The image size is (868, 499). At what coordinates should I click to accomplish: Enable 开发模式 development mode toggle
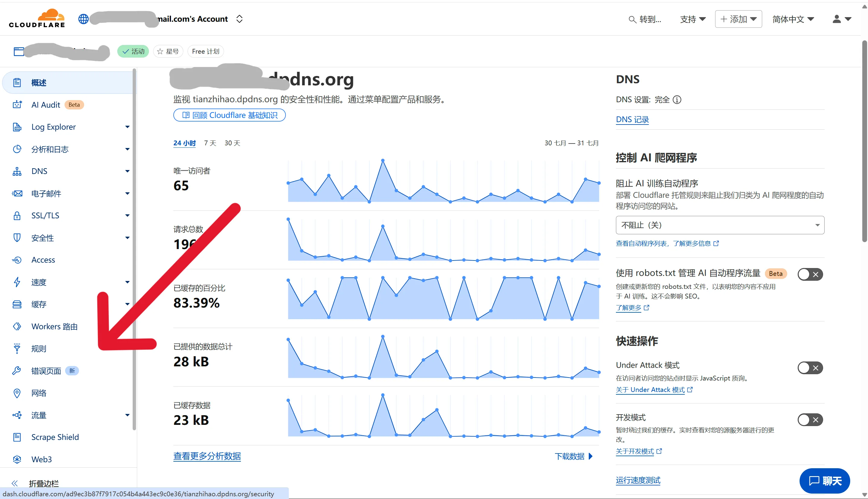[810, 420]
